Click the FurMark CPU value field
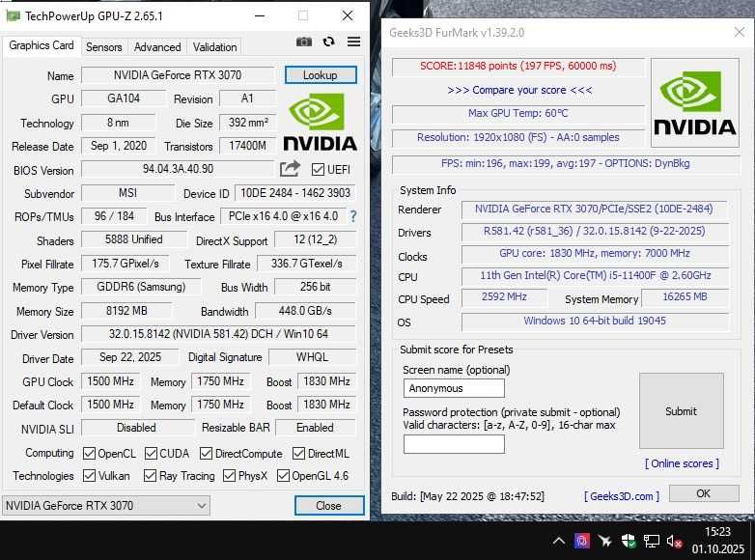The image size is (755, 560). [595, 276]
